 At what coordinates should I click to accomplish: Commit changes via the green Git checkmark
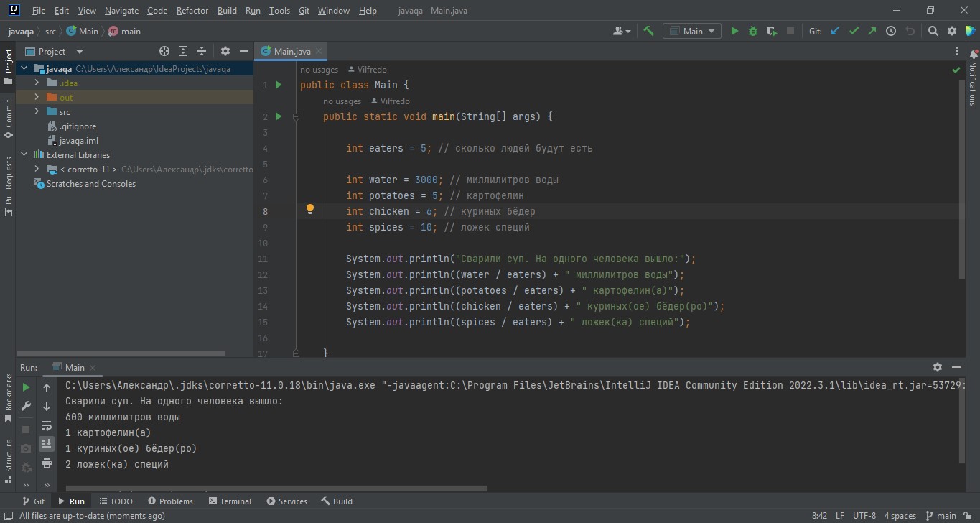(854, 31)
